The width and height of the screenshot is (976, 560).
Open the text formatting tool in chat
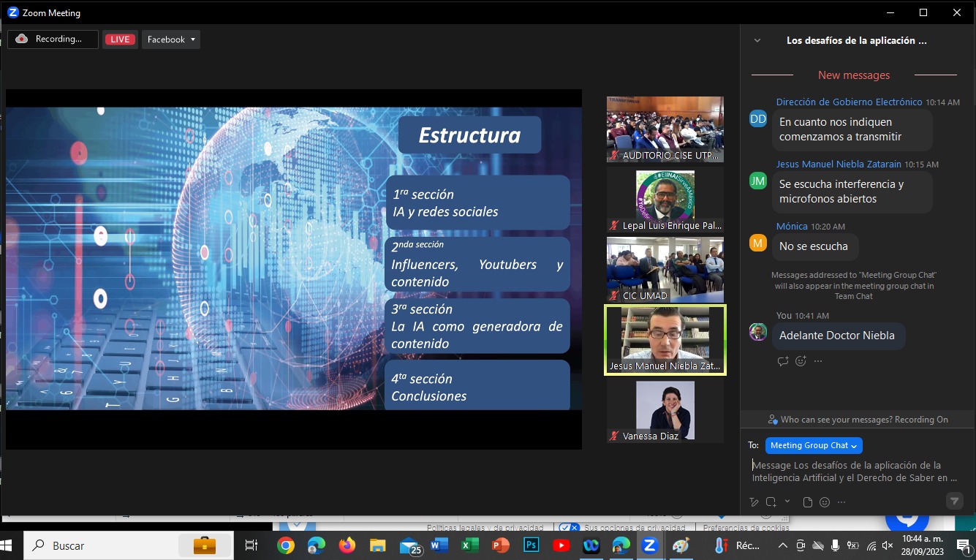pos(754,502)
